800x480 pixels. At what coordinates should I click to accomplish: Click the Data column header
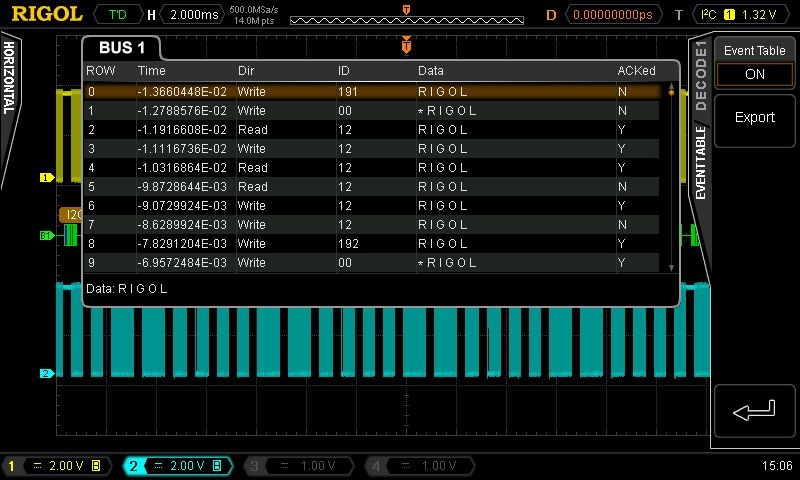pyautogui.click(x=431, y=71)
